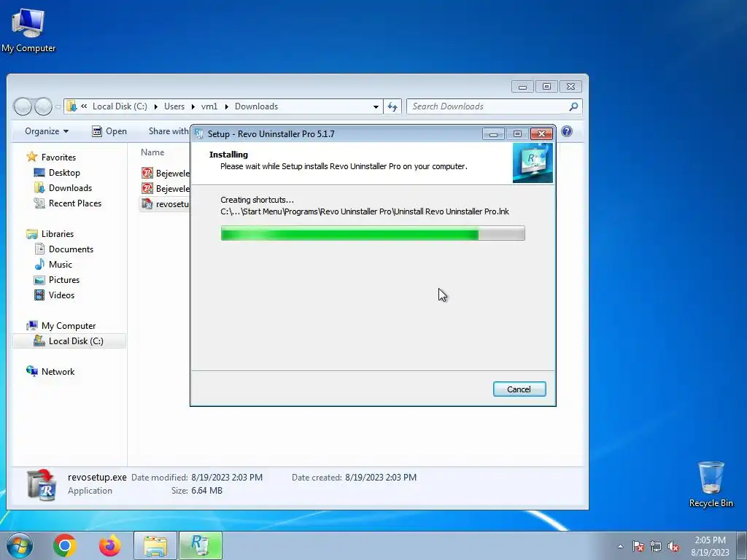Open the address bar history dropdown
The height and width of the screenshot is (560, 747).
(376, 106)
